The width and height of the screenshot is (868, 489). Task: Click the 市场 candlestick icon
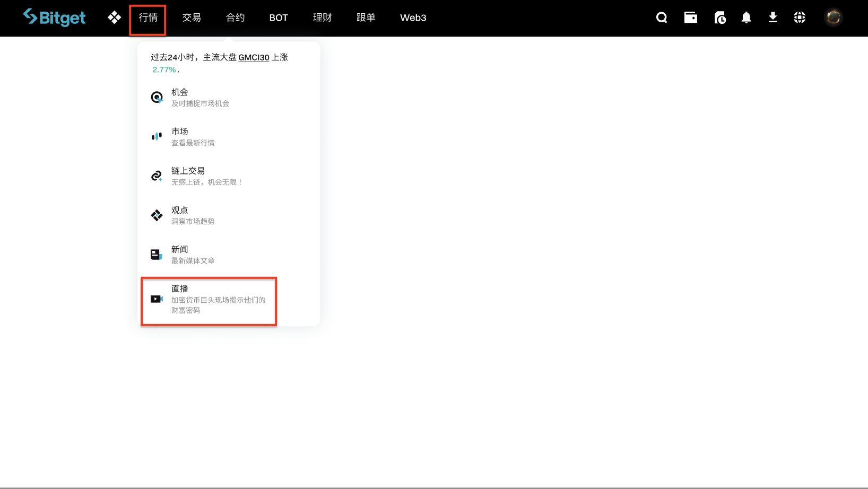click(x=157, y=137)
